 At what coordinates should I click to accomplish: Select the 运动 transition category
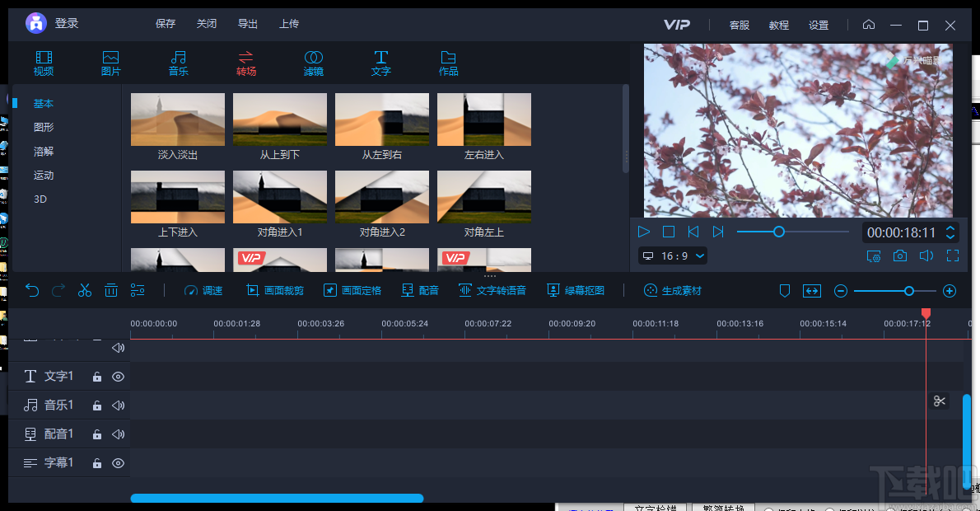[x=44, y=175]
